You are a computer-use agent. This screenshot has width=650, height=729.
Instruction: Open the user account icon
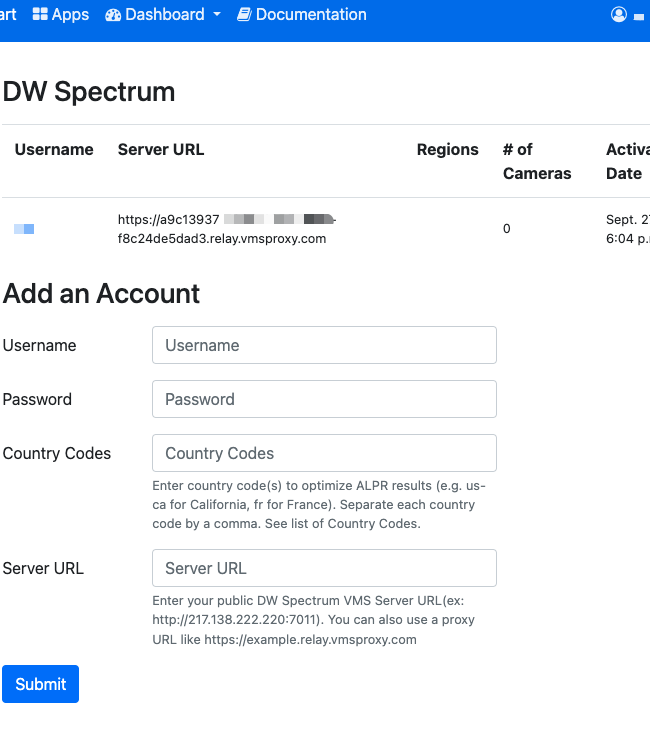pyautogui.click(x=619, y=14)
